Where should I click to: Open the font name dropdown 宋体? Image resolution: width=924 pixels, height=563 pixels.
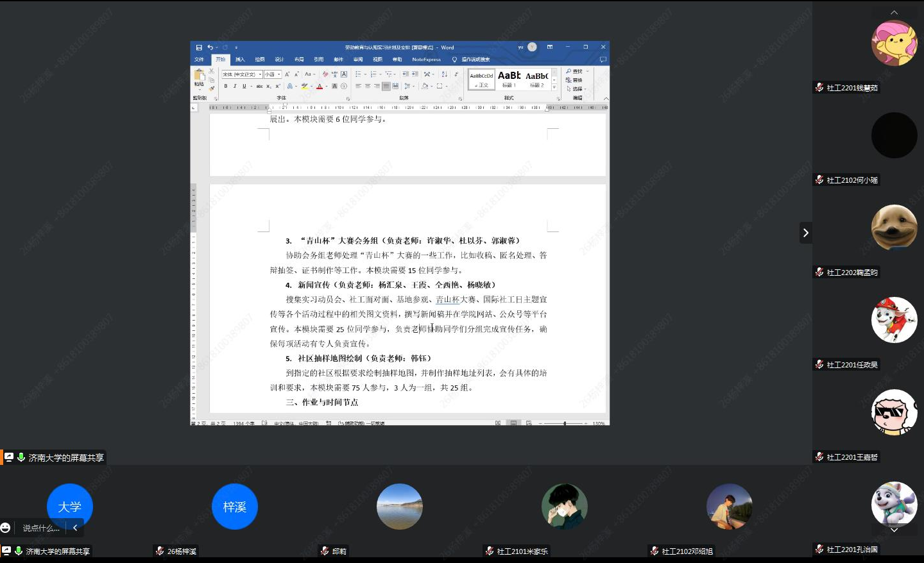(x=242, y=74)
